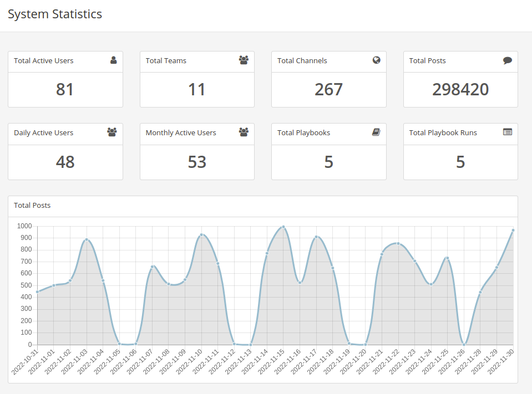Screen dimensions: 532x394
Task: Click the System Statistics page heading
Action: (x=55, y=14)
